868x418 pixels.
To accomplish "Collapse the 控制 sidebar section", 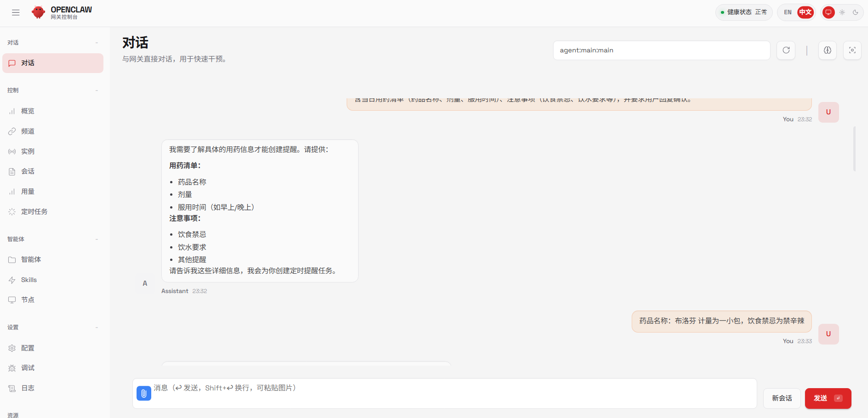I will (x=97, y=90).
